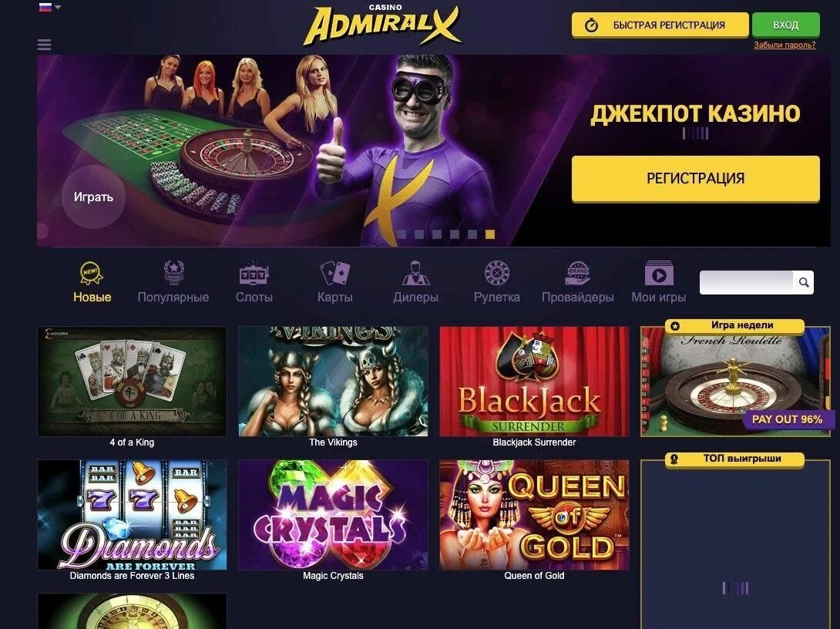Expand the Russian flag language dropdown
Viewport: 840px width, 629px height.
[x=50, y=7]
